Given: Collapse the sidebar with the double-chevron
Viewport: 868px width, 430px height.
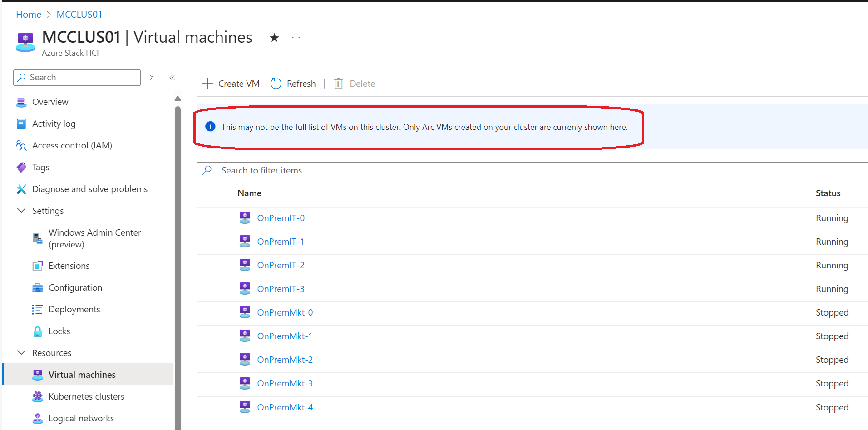Looking at the screenshot, I should coord(172,78).
